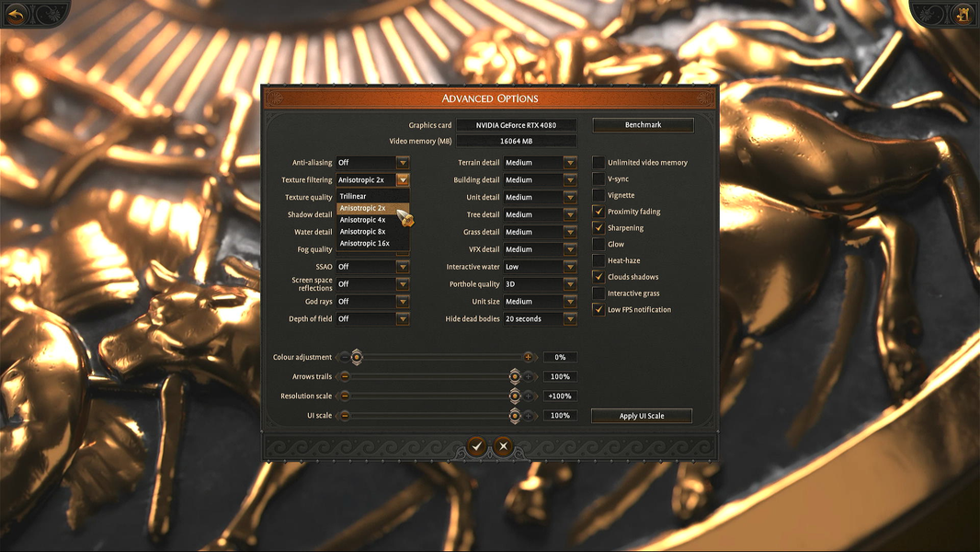Expand Interactive water dropdown
Image resolution: width=980 pixels, height=552 pixels.
tap(540, 266)
